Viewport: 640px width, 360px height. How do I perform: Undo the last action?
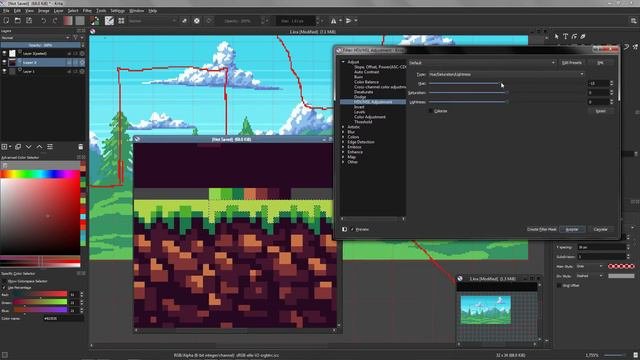tap(43, 20)
